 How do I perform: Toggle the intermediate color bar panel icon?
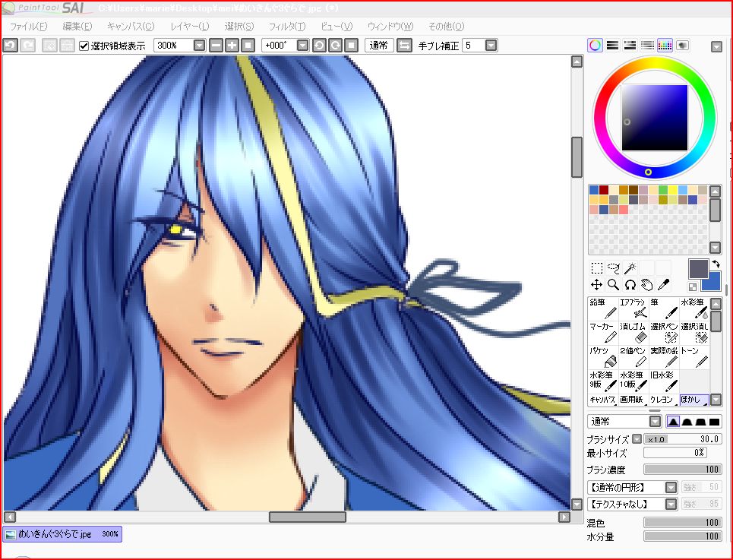[647, 46]
